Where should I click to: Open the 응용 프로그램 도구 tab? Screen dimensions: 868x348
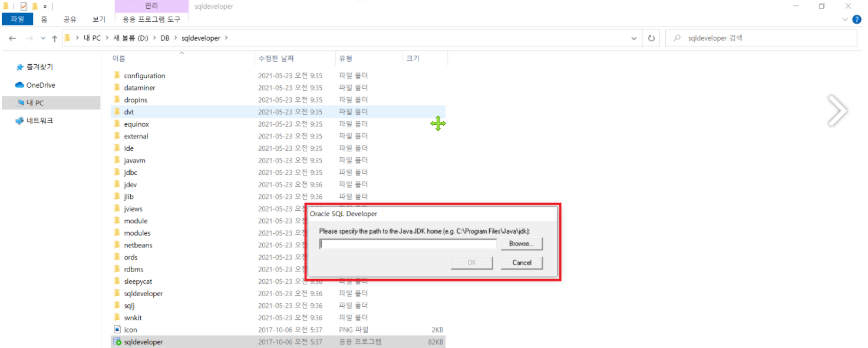[x=151, y=19]
